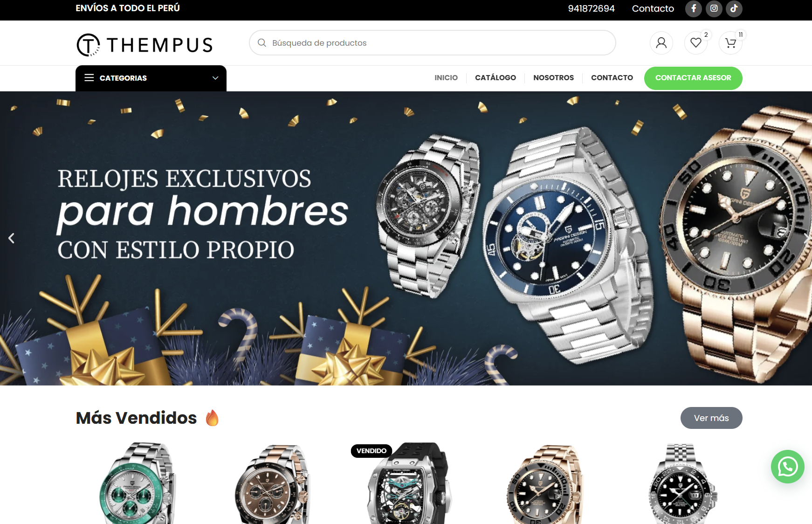
Task: Click the magnifier search icon
Action: 262,43
